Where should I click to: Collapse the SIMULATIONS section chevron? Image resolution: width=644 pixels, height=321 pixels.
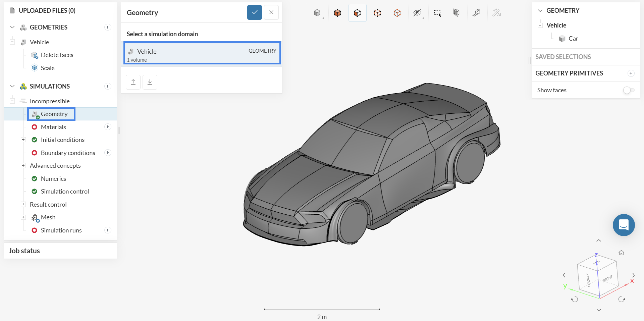(12, 86)
